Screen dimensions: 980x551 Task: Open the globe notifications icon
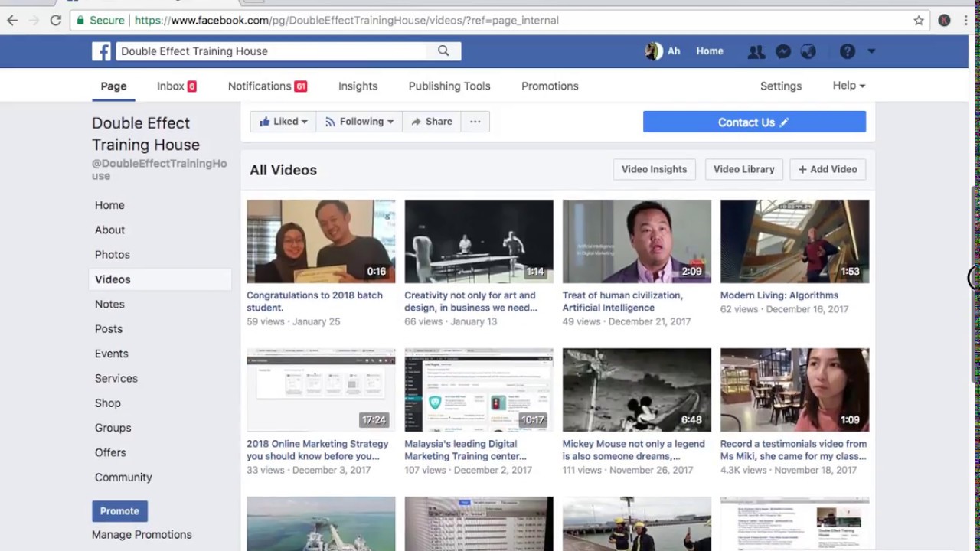pyautogui.click(x=808, y=51)
